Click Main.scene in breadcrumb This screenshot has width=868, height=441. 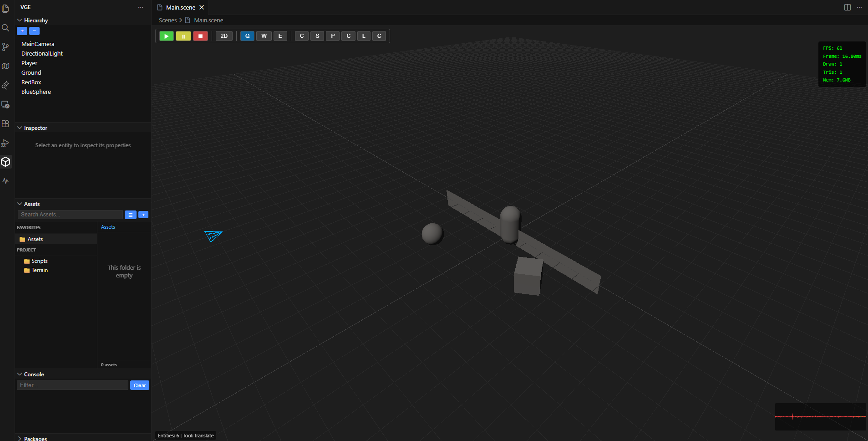(x=208, y=21)
